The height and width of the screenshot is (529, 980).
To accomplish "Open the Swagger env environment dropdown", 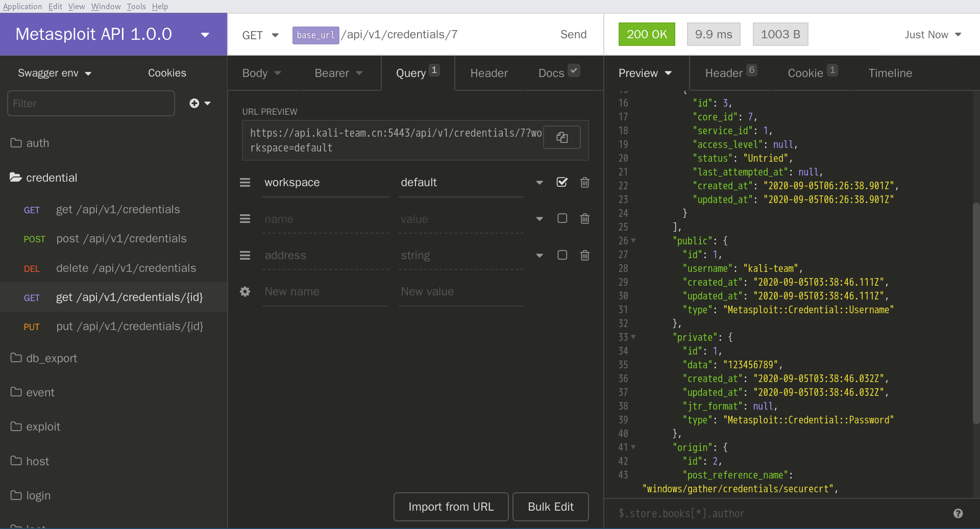I will pos(55,73).
